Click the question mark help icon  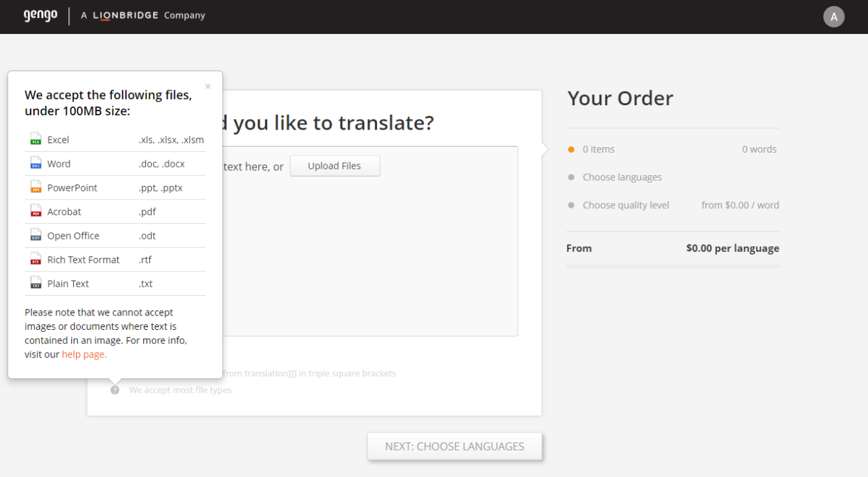pos(115,389)
